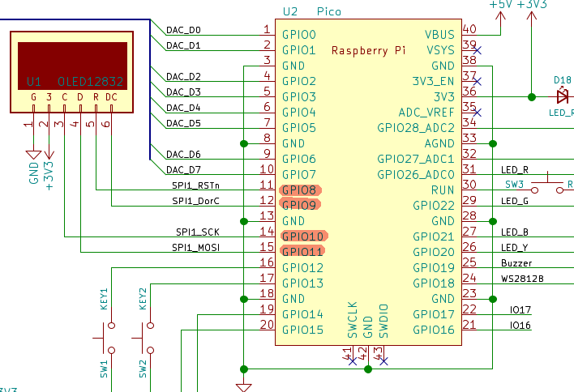Click the RUN pin name

[x=443, y=190]
